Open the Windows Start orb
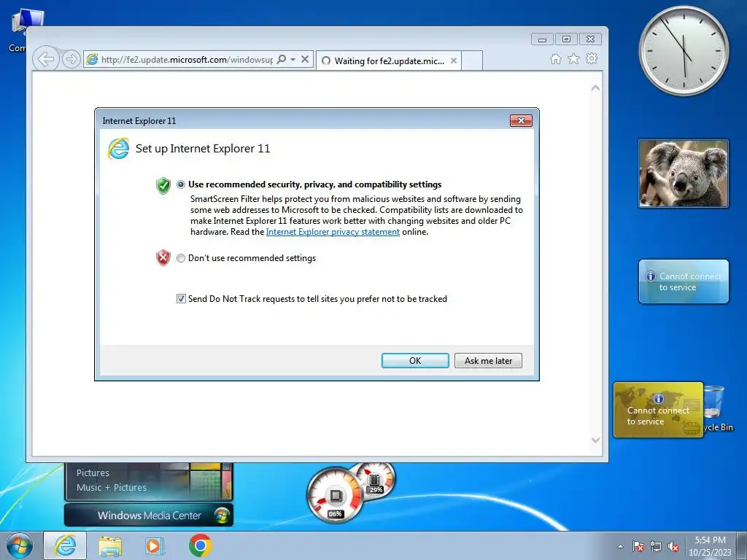 click(x=20, y=545)
